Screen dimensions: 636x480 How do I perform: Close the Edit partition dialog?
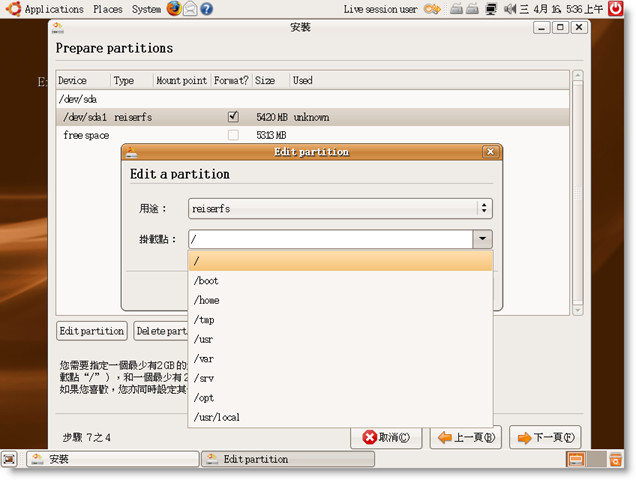490,152
